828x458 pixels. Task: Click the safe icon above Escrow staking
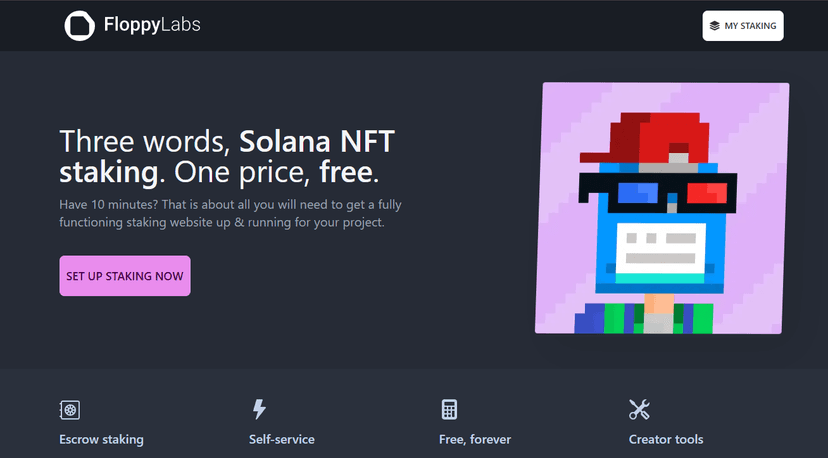tap(70, 409)
